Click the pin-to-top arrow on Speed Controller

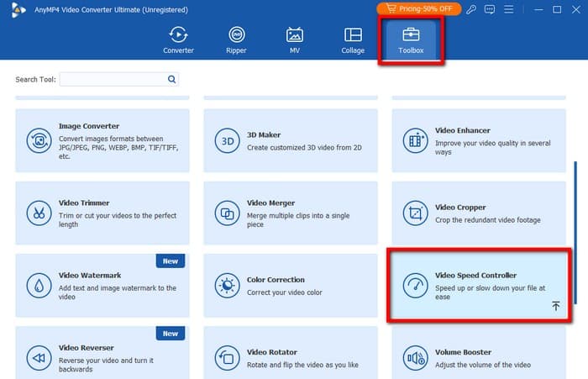tap(556, 306)
